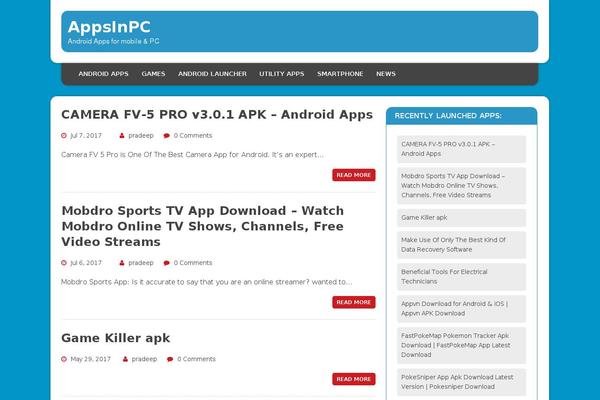Click the Jul 7, 2017 date text
The height and width of the screenshot is (400, 600).
(86, 136)
